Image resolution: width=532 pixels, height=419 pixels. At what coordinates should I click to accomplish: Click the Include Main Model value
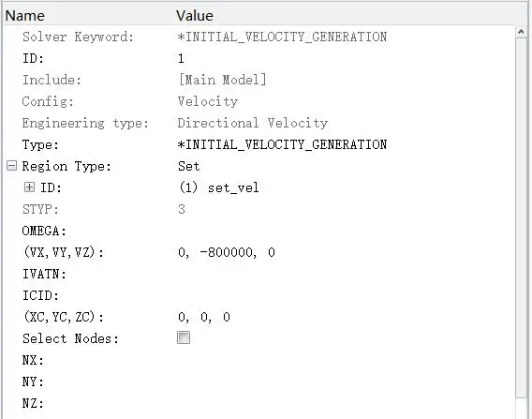point(223,80)
